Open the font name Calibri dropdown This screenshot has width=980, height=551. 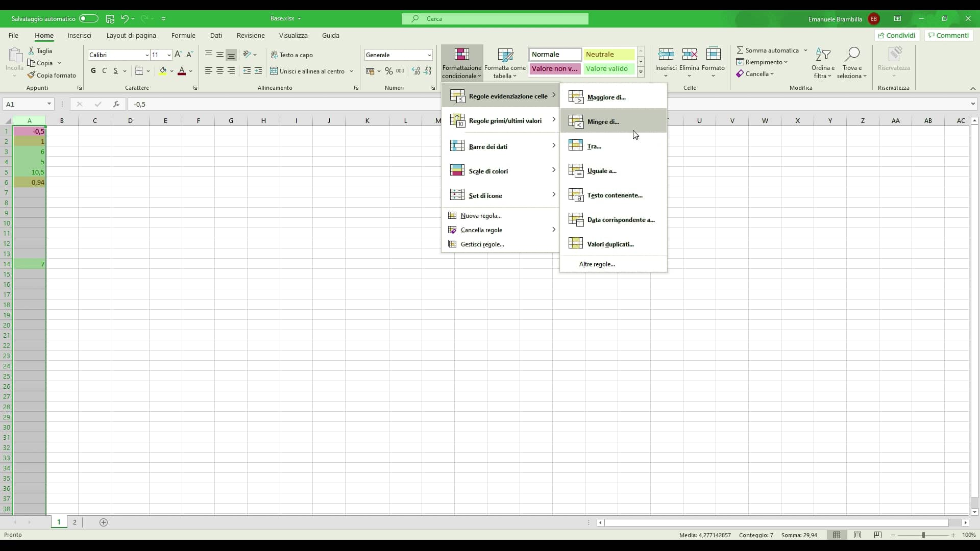(x=147, y=55)
